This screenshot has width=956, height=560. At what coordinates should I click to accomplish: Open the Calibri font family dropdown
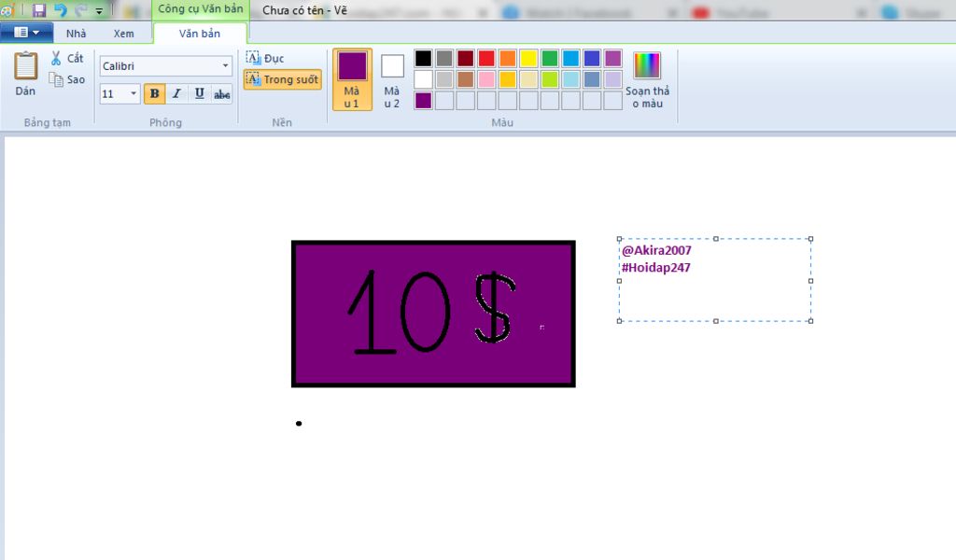[226, 66]
